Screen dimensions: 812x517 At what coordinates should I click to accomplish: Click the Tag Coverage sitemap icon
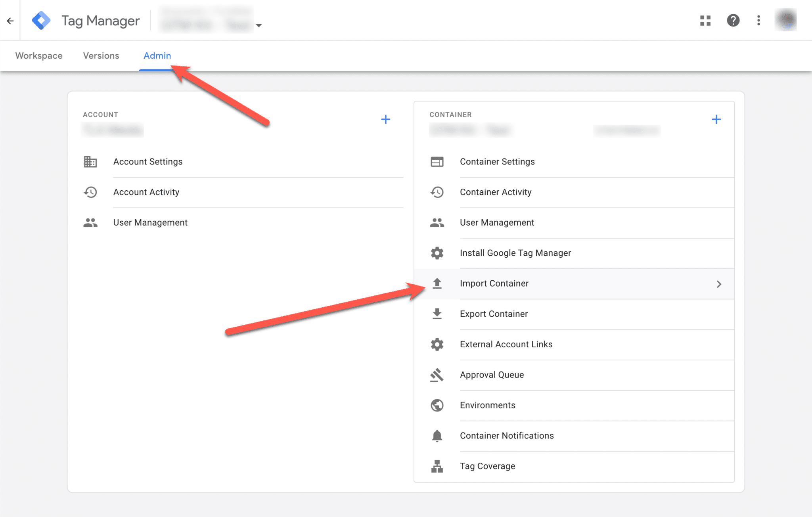coord(437,466)
